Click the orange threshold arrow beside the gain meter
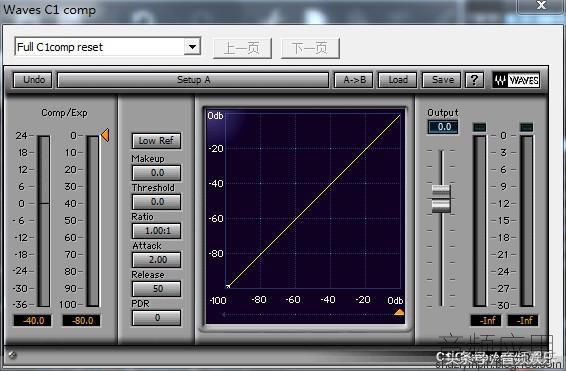This screenshot has width=566, height=371. (x=105, y=135)
